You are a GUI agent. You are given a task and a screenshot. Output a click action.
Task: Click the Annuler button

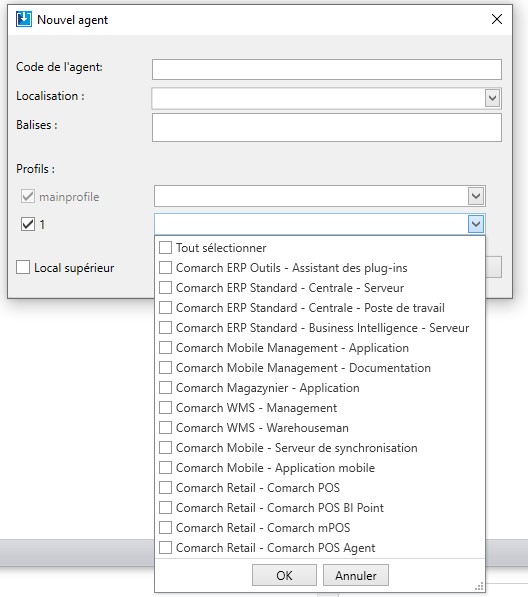click(356, 575)
